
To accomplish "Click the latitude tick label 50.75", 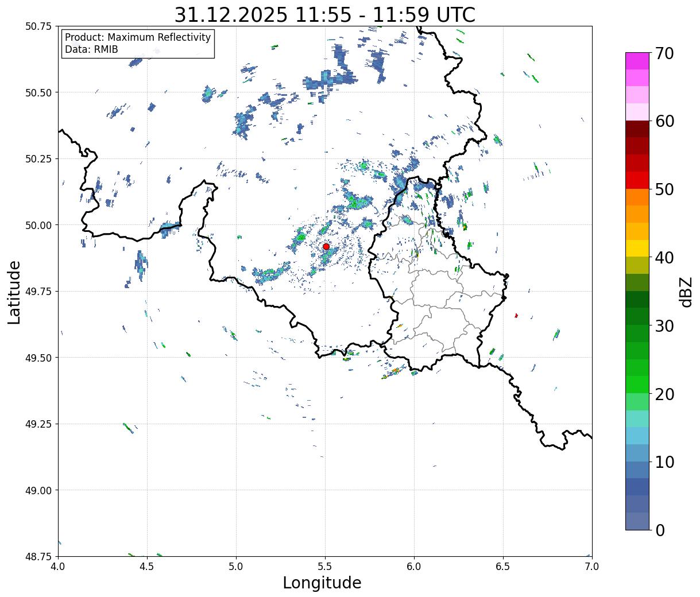I will (39, 26).
